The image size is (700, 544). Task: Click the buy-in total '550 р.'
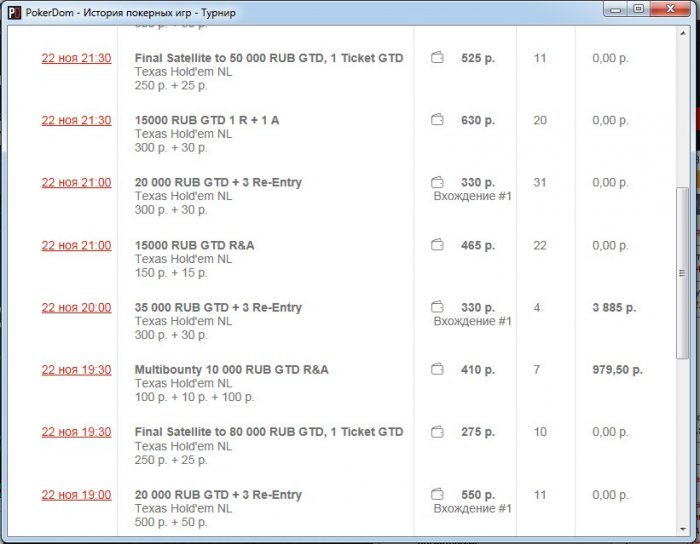478,494
